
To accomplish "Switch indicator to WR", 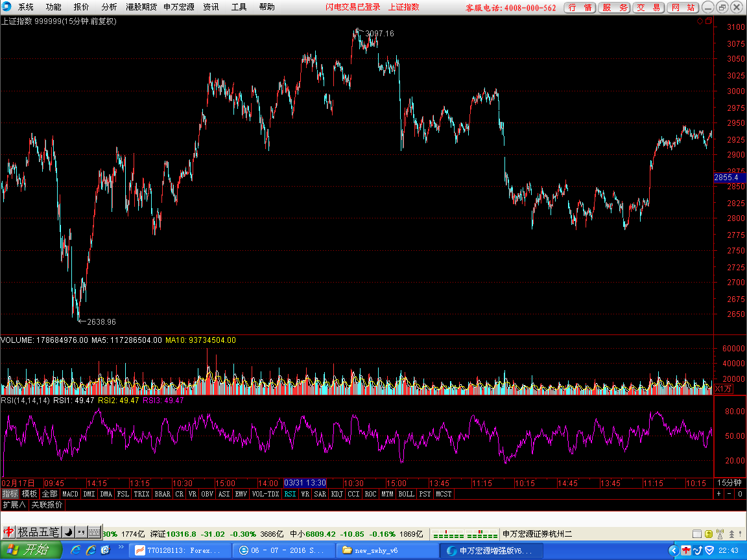I will click(x=305, y=494).
